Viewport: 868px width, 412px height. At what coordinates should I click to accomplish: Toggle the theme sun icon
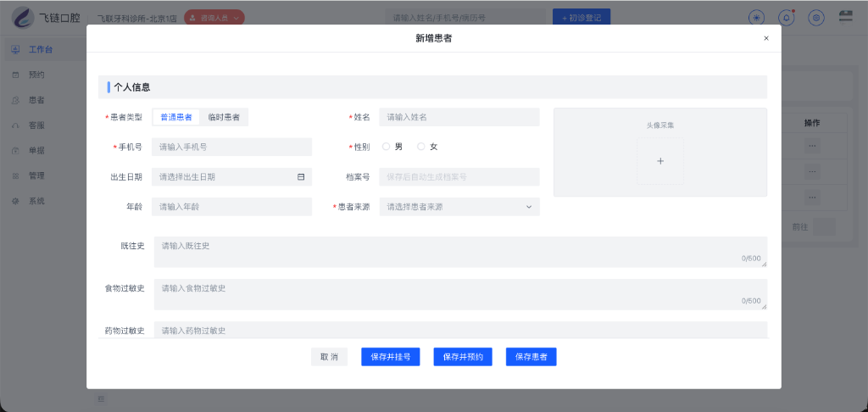(756, 18)
